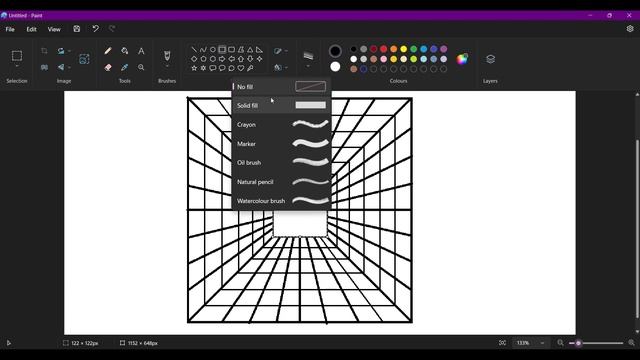Choose Natural pencil fill option
640x360 pixels.
(281, 182)
